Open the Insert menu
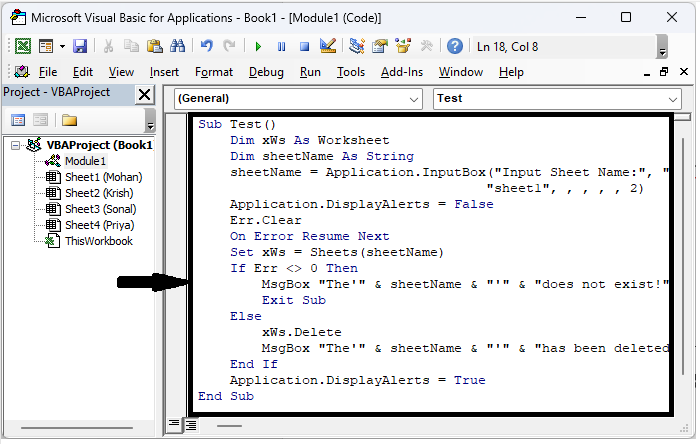700x444 pixels. click(x=164, y=72)
